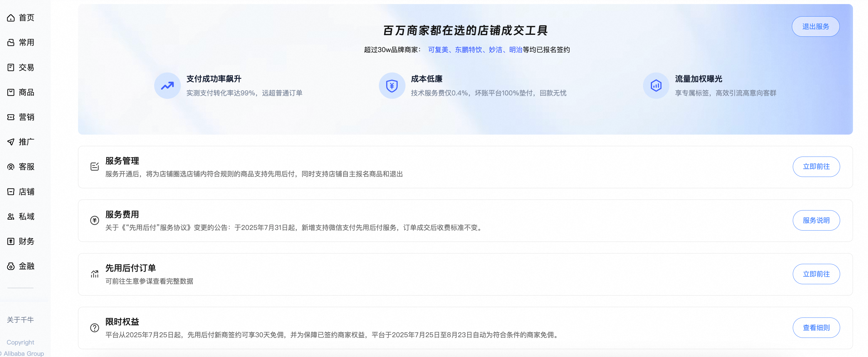This screenshot has width=868, height=357.
Task: Click the rising-arrow icon for 支付成功率飙升
Action: click(167, 86)
